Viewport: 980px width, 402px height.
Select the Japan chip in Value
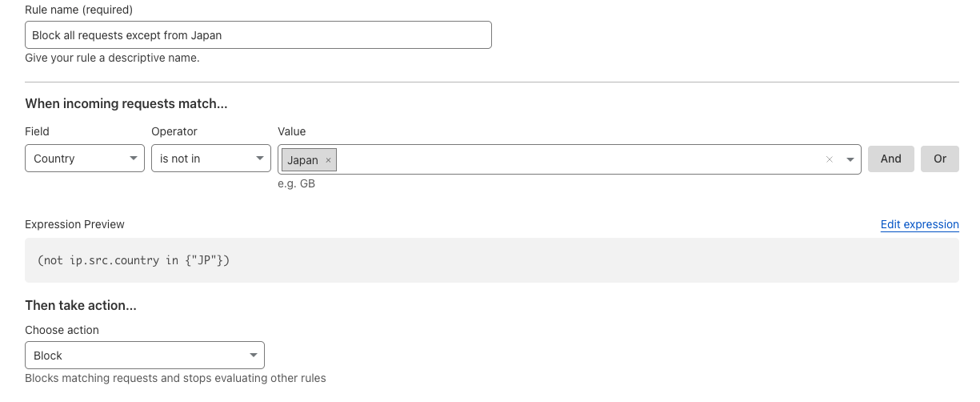[x=303, y=160]
